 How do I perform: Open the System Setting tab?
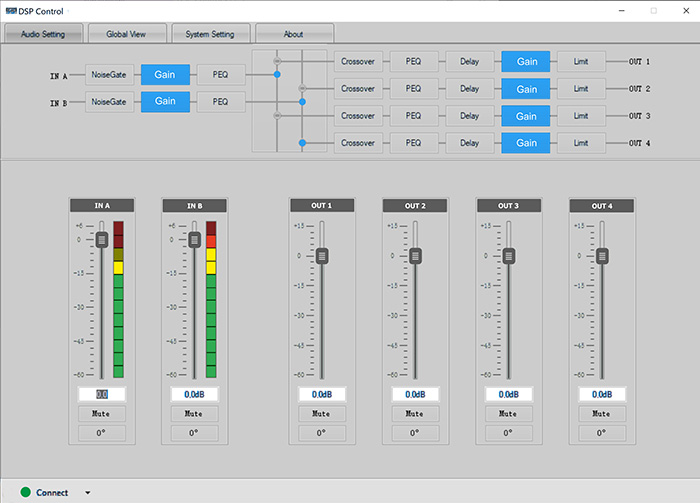pos(210,34)
